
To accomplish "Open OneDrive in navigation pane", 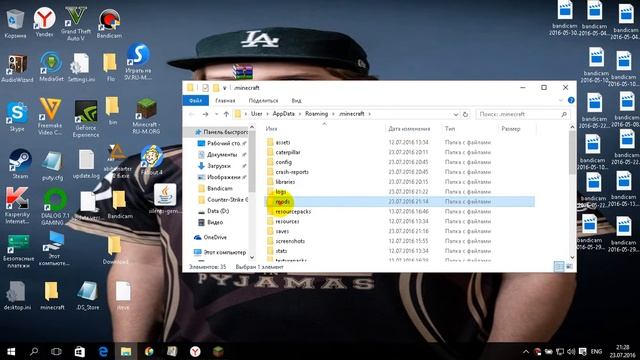I will coord(215,237).
